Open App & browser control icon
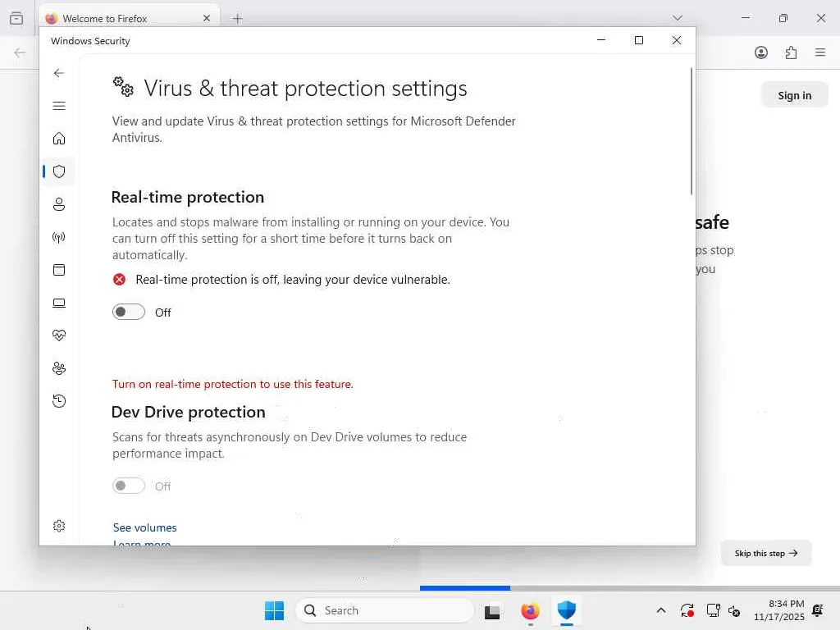Screen dimensions: 840x630 [59, 270]
